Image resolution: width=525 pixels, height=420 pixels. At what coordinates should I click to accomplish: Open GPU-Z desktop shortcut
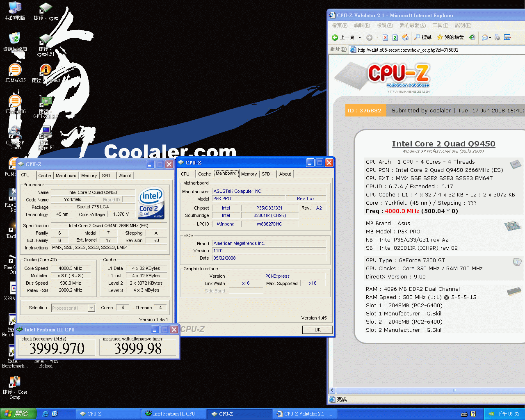(46, 107)
